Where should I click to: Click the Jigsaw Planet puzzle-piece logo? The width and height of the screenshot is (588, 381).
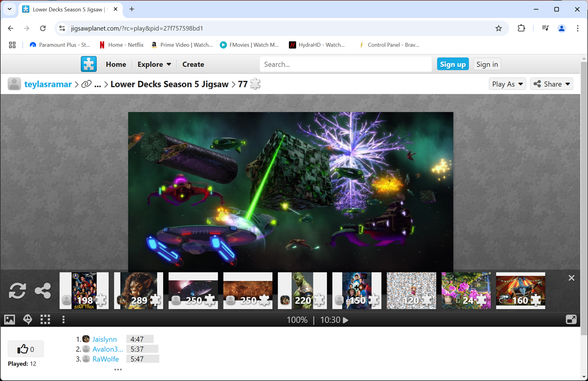pos(89,64)
